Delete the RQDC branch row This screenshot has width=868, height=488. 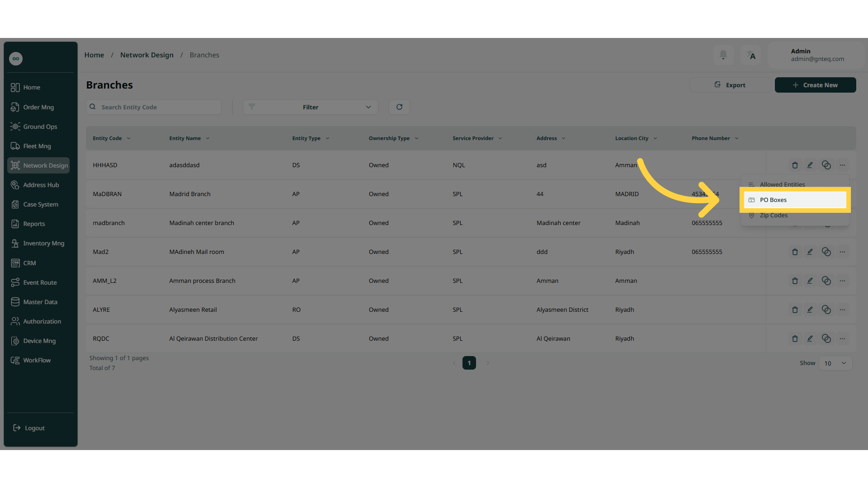pyautogui.click(x=795, y=339)
